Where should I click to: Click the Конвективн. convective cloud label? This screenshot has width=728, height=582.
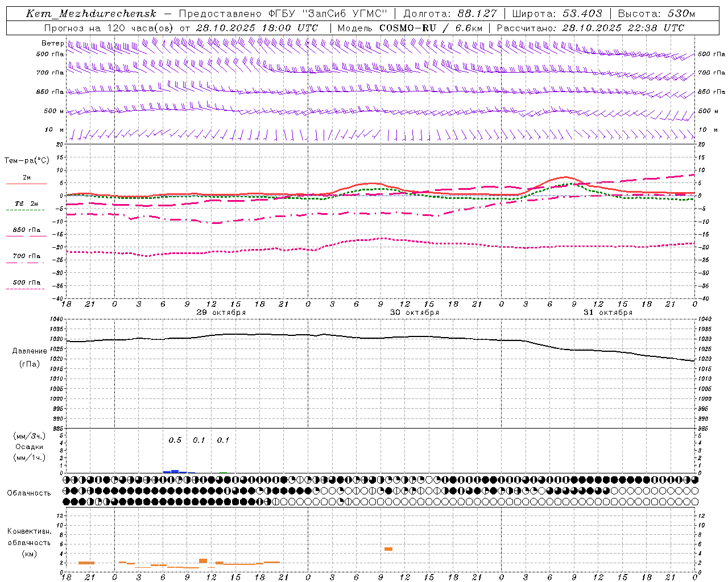(x=30, y=531)
